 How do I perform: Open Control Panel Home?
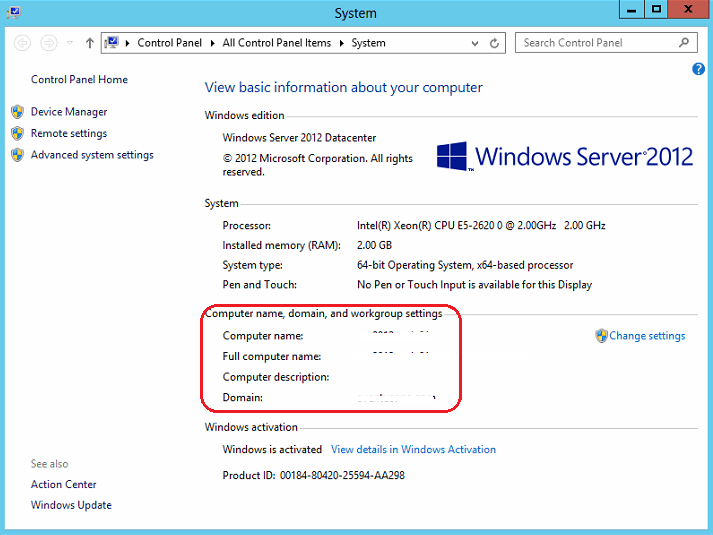tap(79, 80)
